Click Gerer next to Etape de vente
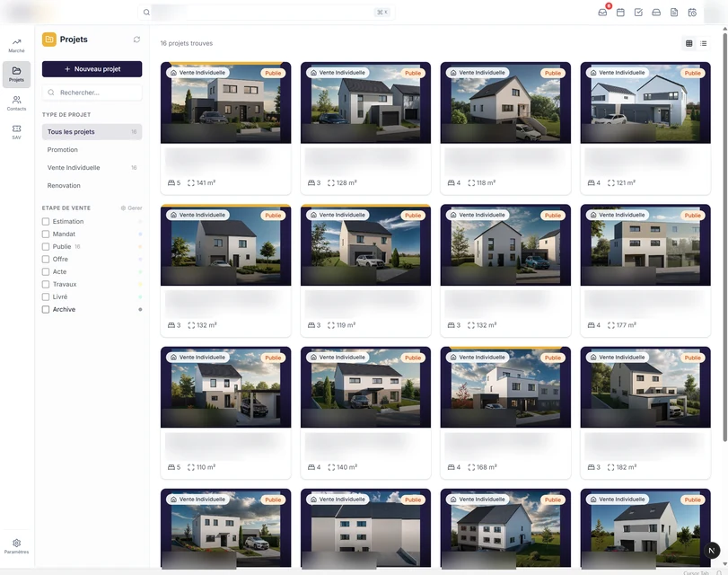 pos(131,208)
